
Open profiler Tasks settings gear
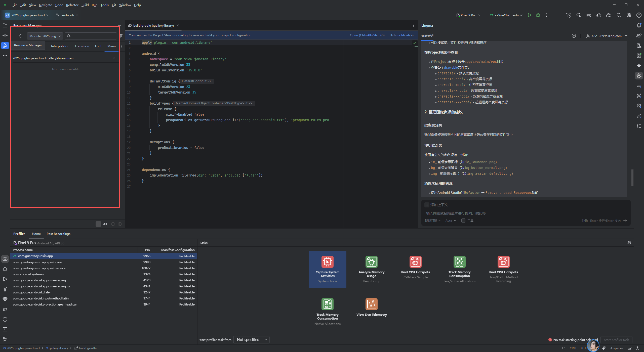pyautogui.click(x=629, y=243)
